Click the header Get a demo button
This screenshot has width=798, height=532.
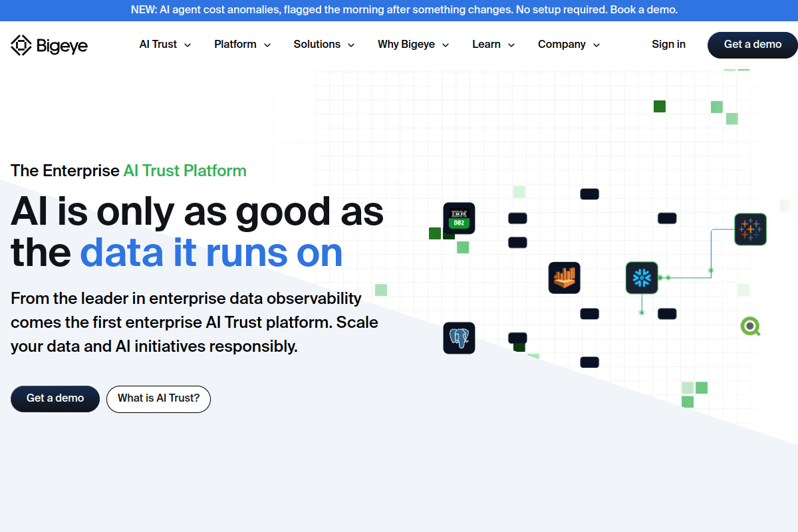pos(753,45)
